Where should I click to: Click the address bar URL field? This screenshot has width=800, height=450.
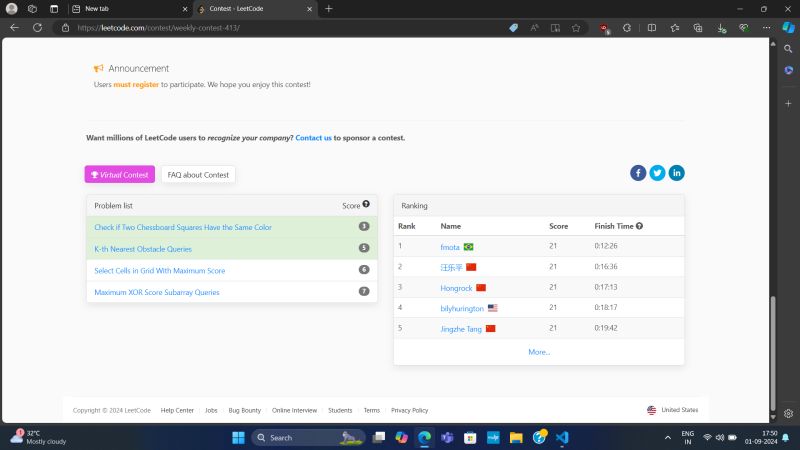tap(291, 28)
